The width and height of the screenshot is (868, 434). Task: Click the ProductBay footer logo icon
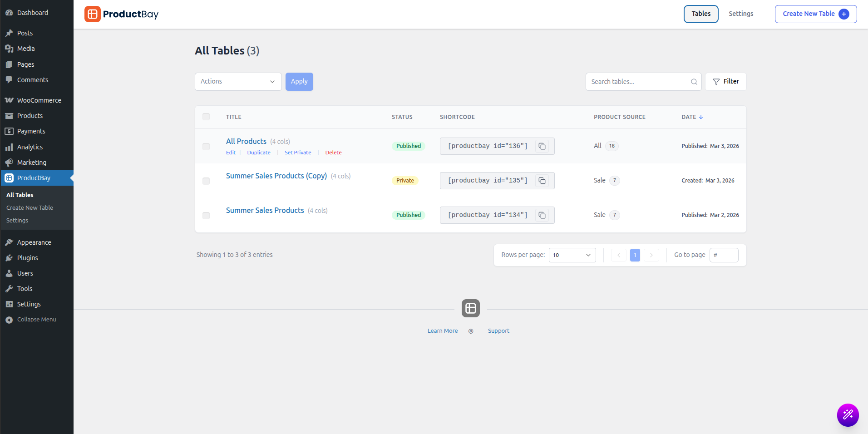tap(471, 308)
